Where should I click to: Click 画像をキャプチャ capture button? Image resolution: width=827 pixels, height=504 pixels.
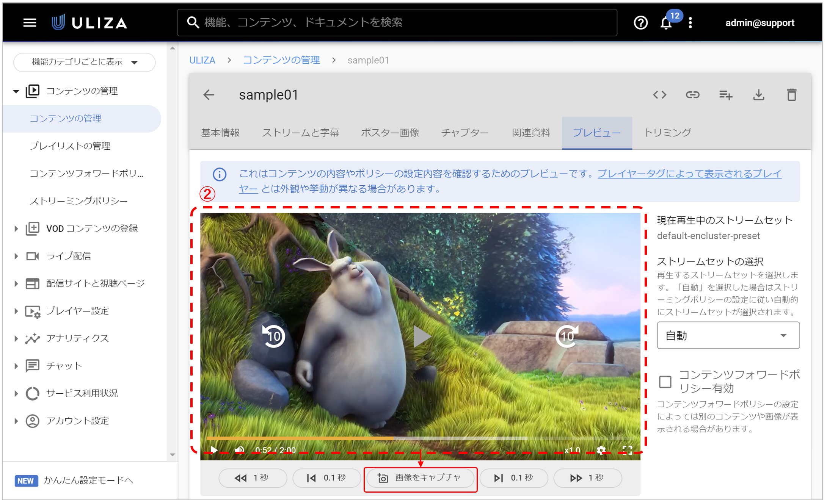pos(420,478)
